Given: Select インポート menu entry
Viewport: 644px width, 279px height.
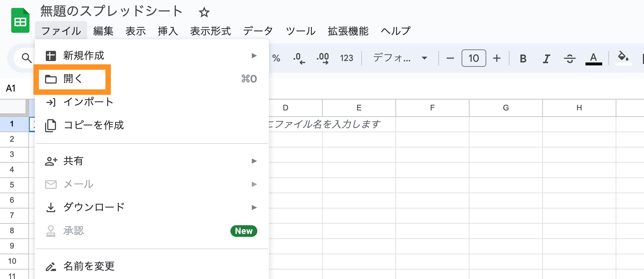Looking at the screenshot, I should 88,102.
